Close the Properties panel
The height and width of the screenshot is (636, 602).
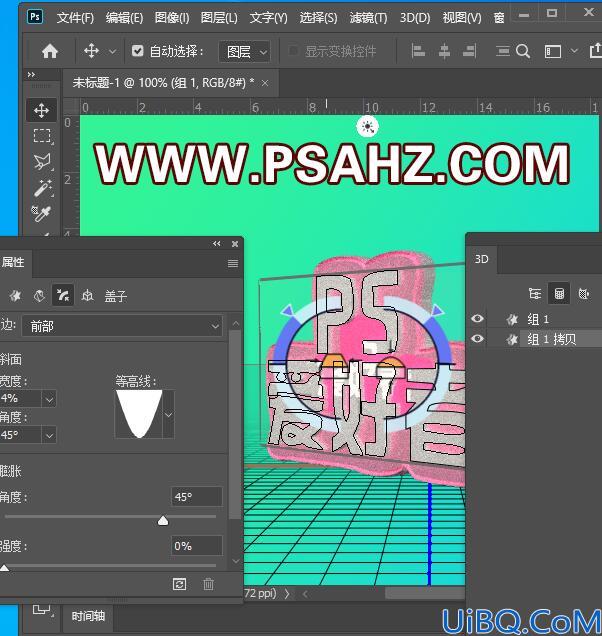(234, 244)
